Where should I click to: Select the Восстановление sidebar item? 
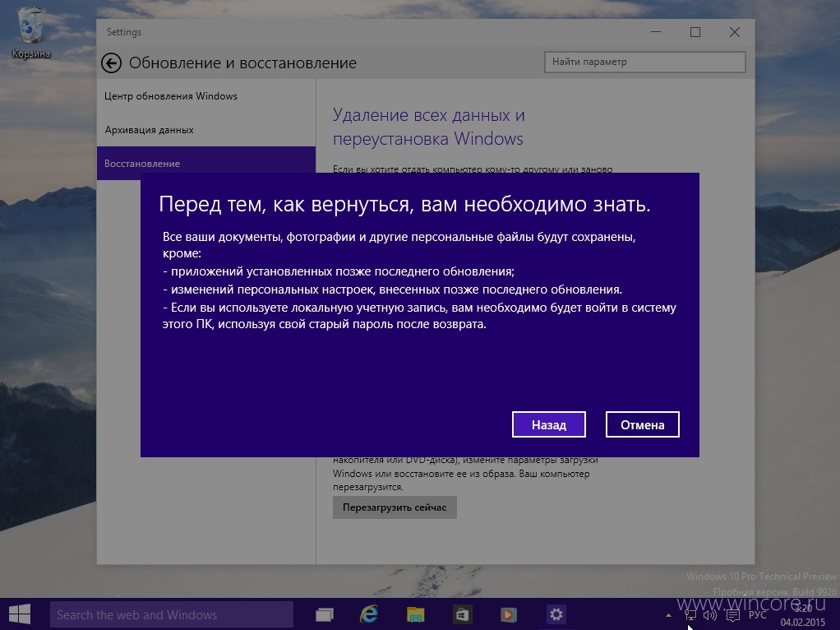206,164
